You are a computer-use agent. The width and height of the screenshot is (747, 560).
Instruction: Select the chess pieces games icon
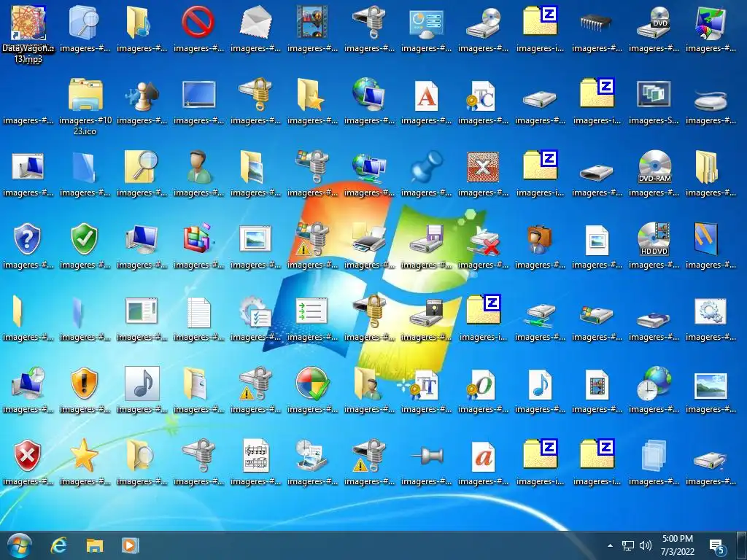coord(142,96)
